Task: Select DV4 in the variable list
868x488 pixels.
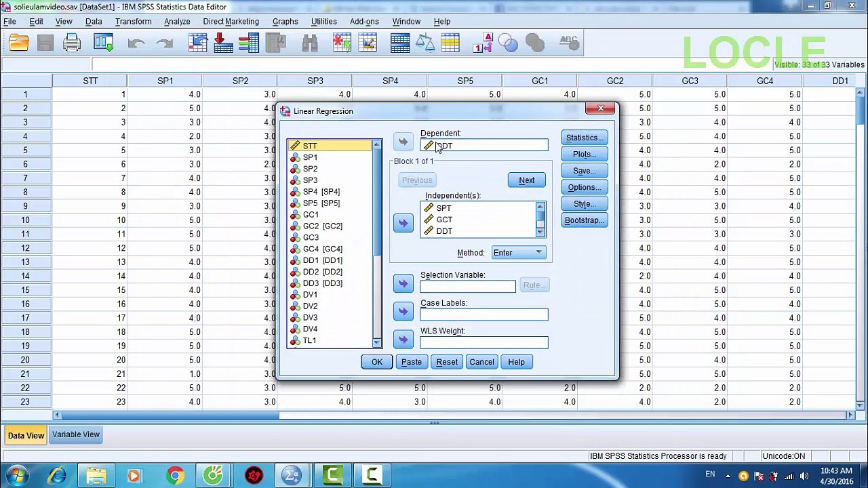Action: [x=330, y=329]
